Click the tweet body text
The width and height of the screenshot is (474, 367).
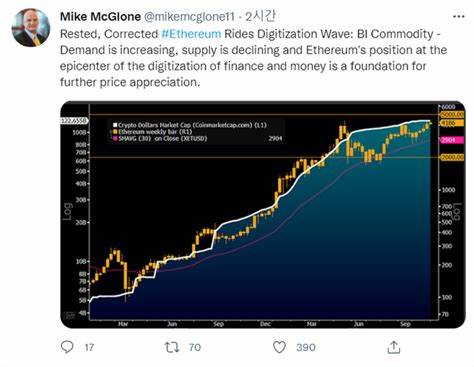[x=253, y=58]
